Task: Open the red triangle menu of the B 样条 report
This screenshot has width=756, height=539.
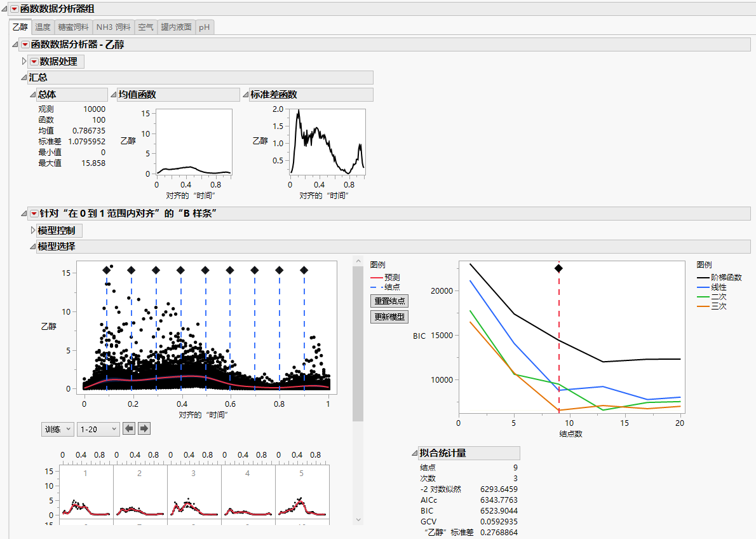Action: click(x=34, y=213)
